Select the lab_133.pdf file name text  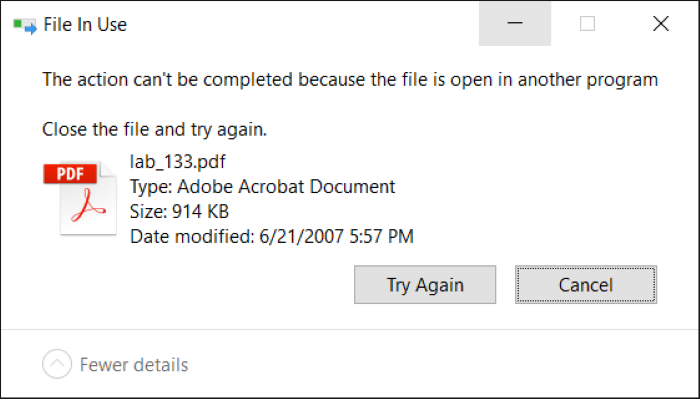(x=178, y=162)
